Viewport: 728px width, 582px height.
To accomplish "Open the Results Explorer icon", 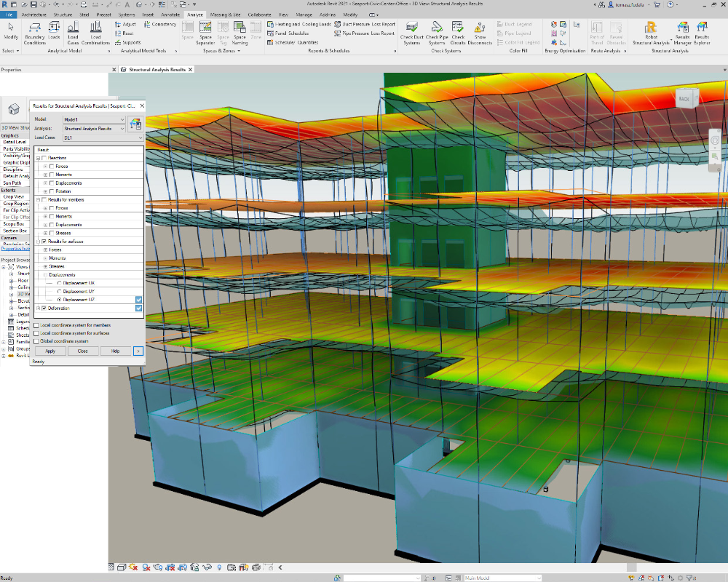I will (702, 33).
